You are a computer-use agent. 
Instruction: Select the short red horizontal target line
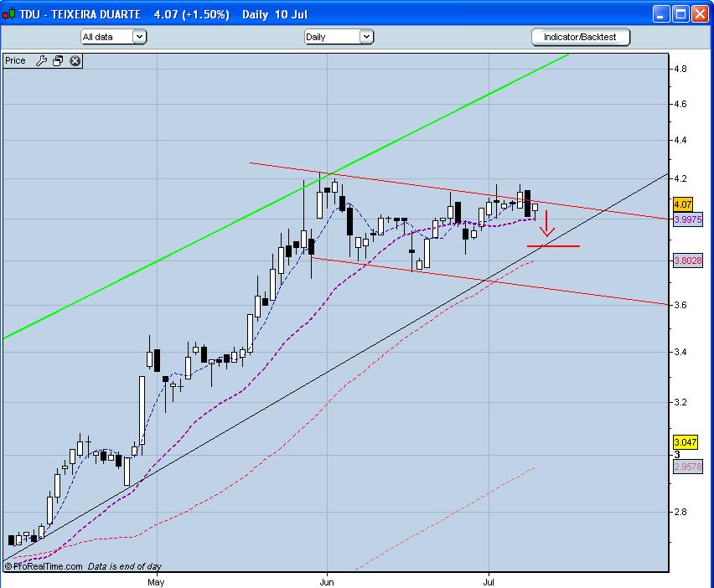pos(553,246)
